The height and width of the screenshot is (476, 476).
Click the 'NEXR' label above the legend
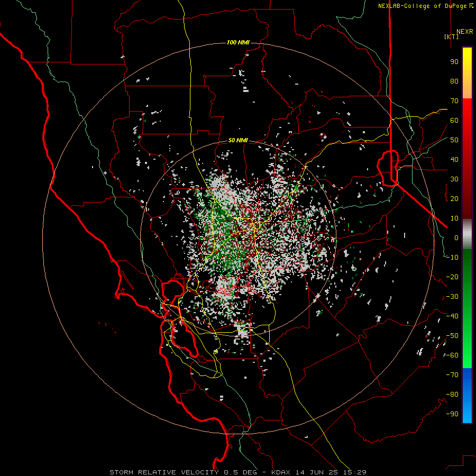464,32
